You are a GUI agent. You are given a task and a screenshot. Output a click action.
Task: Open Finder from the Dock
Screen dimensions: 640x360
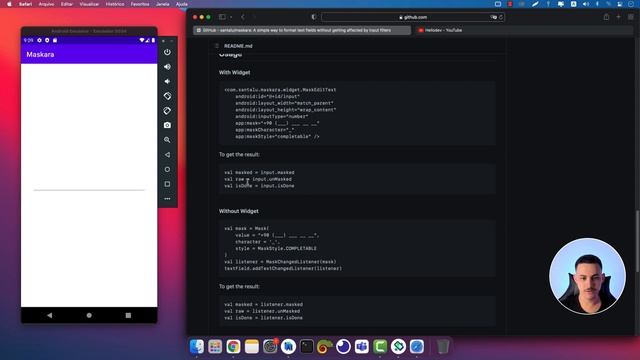197,347
